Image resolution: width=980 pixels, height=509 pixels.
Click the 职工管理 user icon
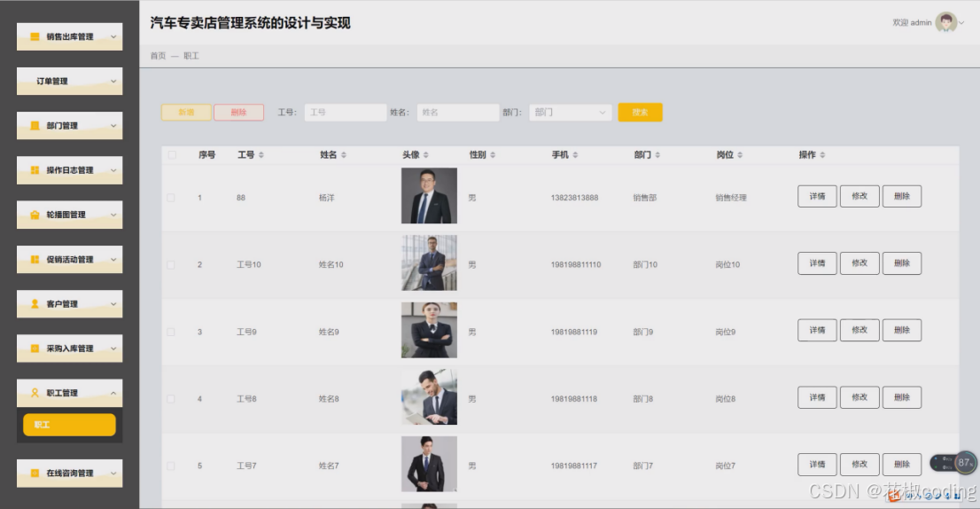click(35, 393)
